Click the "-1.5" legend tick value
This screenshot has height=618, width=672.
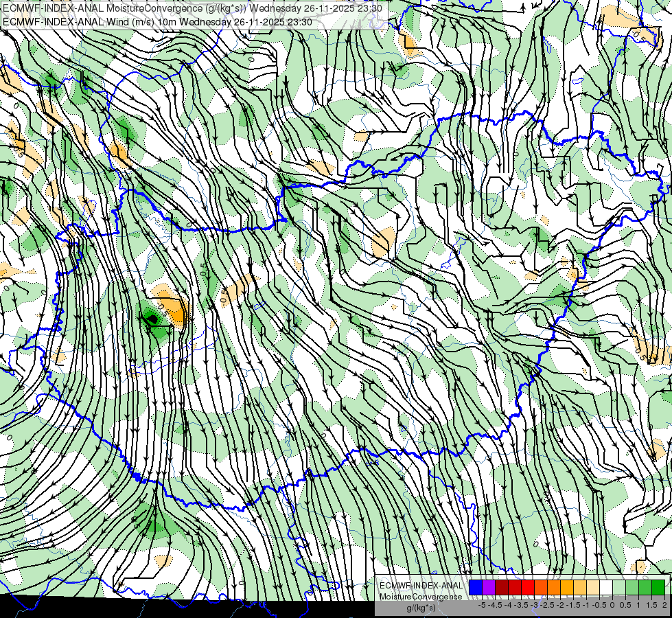pos(573,605)
